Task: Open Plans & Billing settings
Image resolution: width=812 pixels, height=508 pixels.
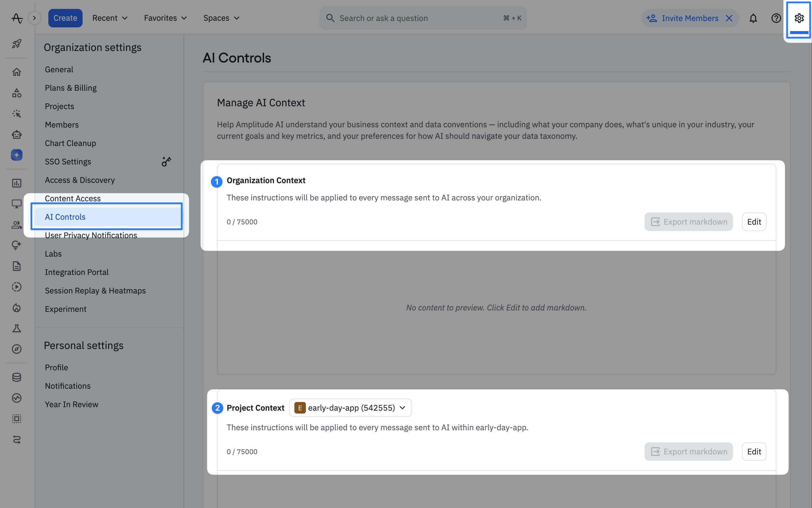Action: [x=70, y=88]
